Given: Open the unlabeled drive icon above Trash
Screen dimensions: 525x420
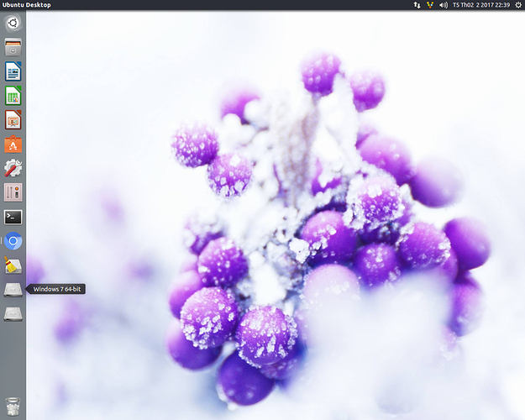Looking at the screenshot, I should [13, 314].
